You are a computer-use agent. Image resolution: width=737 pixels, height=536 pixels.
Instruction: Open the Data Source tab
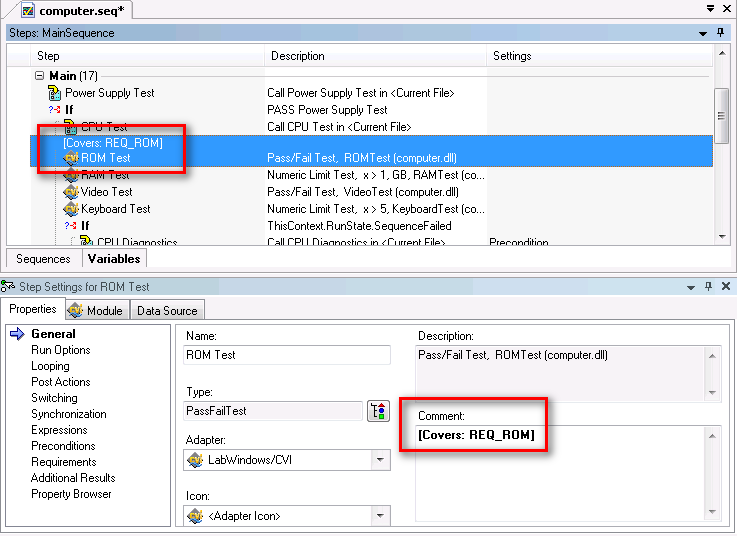[167, 310]
